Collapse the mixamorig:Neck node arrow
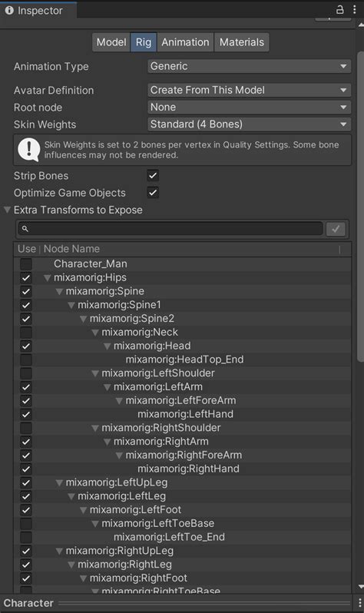This screenshot has width=364, height=613. [x=95, y=333]
